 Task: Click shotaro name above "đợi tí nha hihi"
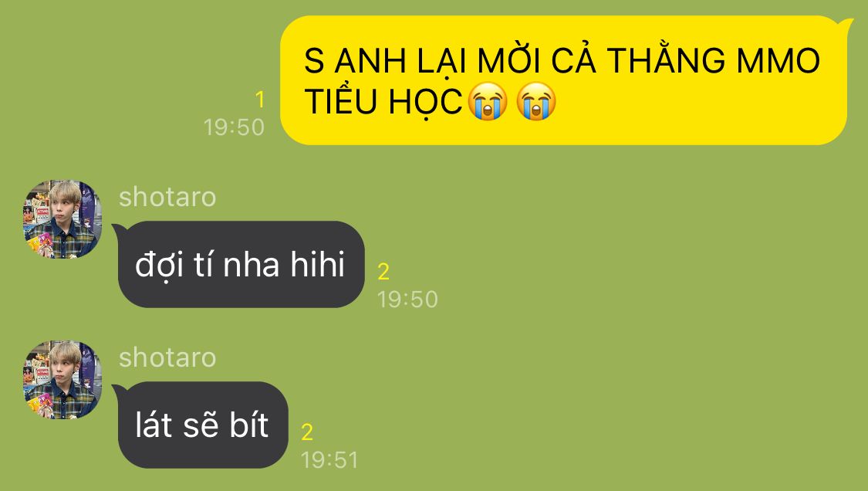coord(167,198)
